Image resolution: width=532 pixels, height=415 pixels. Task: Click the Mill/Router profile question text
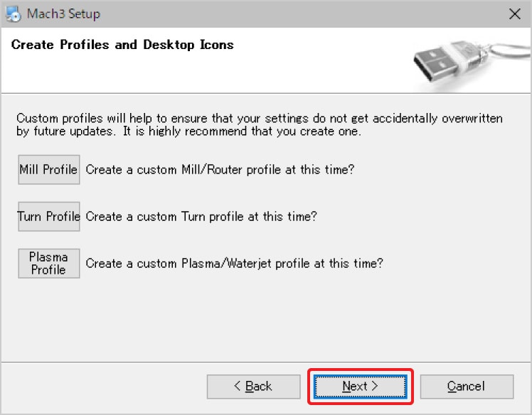tap(220, 170)
